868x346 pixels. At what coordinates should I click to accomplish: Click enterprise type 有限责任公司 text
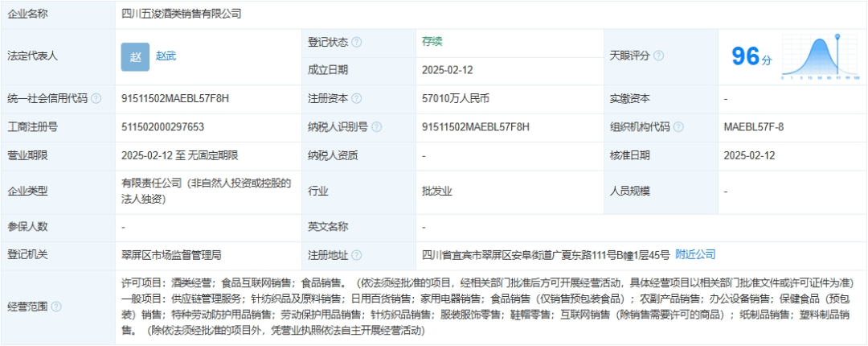(207, 192)
